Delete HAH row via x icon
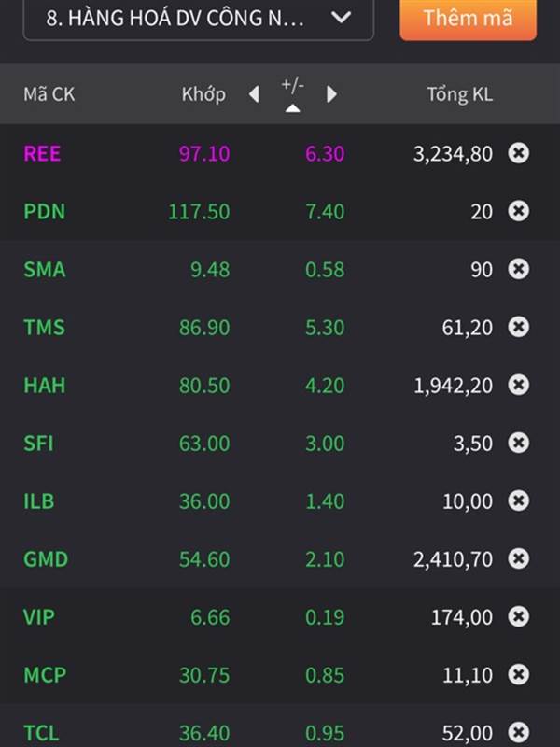The image size is (560, 747). tap(518, 385)
